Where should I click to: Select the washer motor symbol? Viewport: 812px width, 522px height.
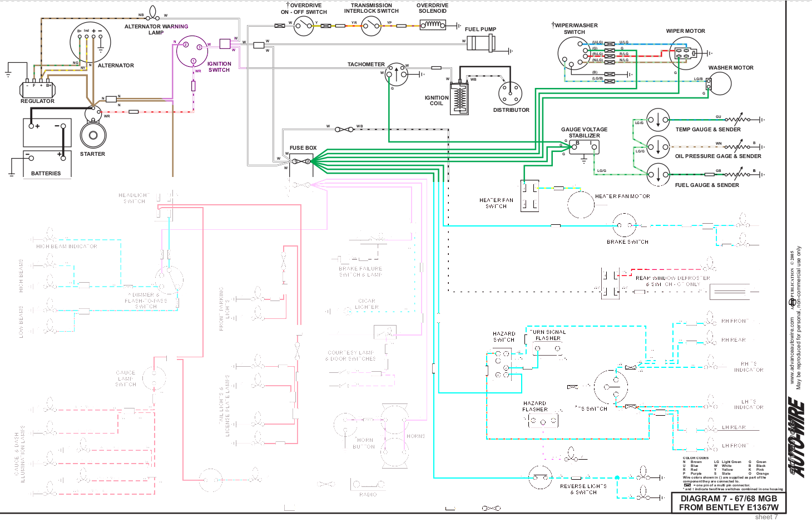719,83
